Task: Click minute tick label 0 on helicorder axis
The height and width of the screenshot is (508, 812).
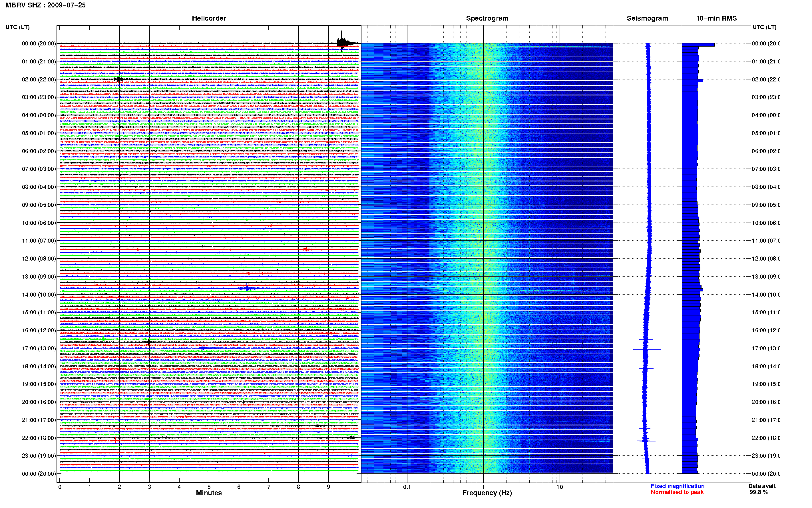Action: tap(60, 487)
